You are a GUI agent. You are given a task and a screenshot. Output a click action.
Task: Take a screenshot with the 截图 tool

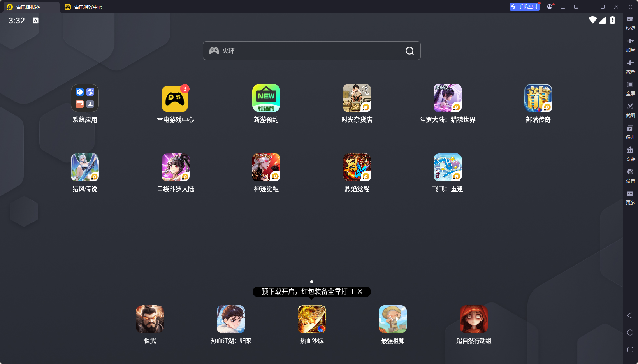pyautogui.click(x=630, y=110)
